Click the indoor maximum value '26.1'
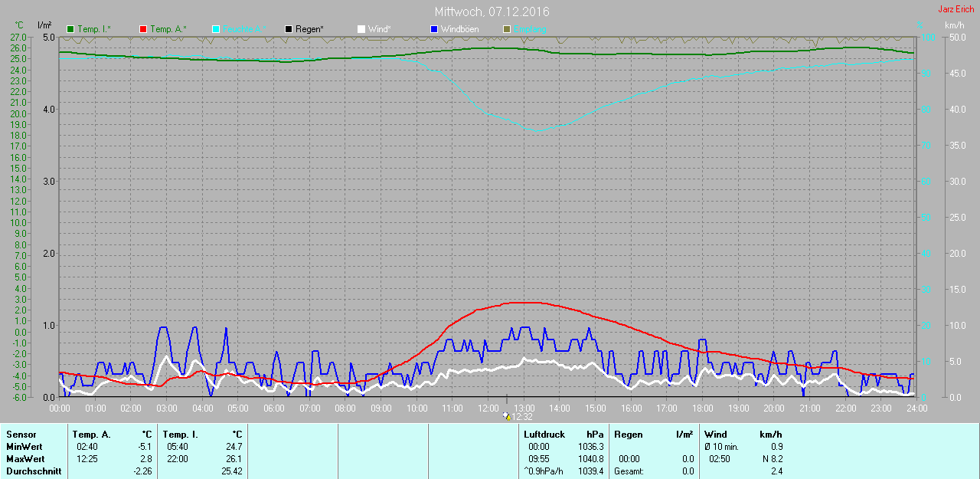This screenshot has height=479, width=980. tap(234, 459)
